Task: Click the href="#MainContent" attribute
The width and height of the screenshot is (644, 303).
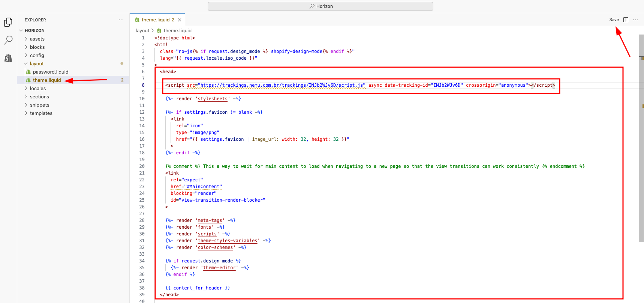Action: click(196, 187)
